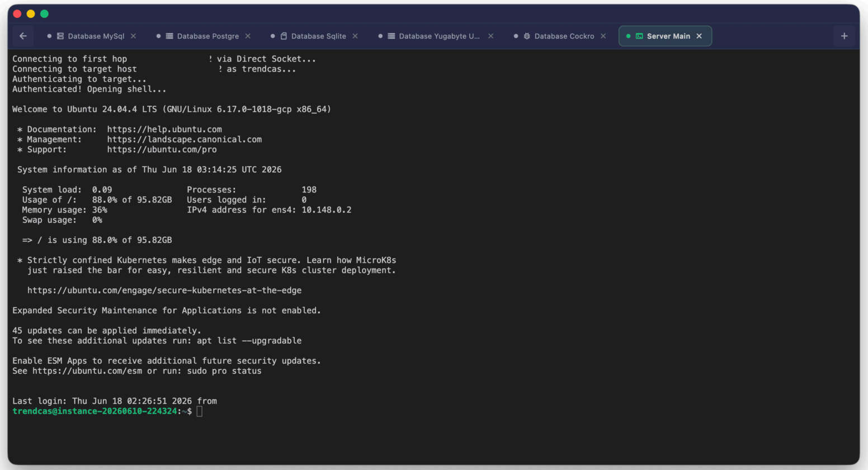The height and width of the screenshot is (470, 868).
Task: Click the 'System load: 0.09' text
Action: click(67, 190)
